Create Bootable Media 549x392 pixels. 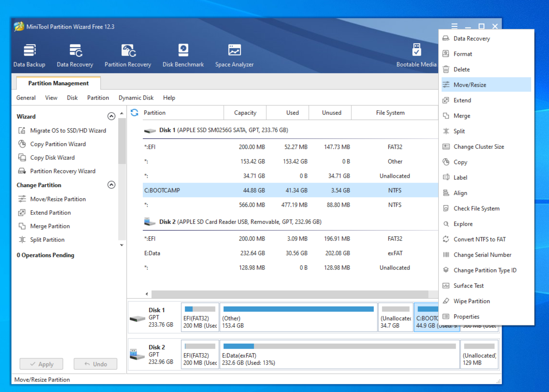pos(416,55)
